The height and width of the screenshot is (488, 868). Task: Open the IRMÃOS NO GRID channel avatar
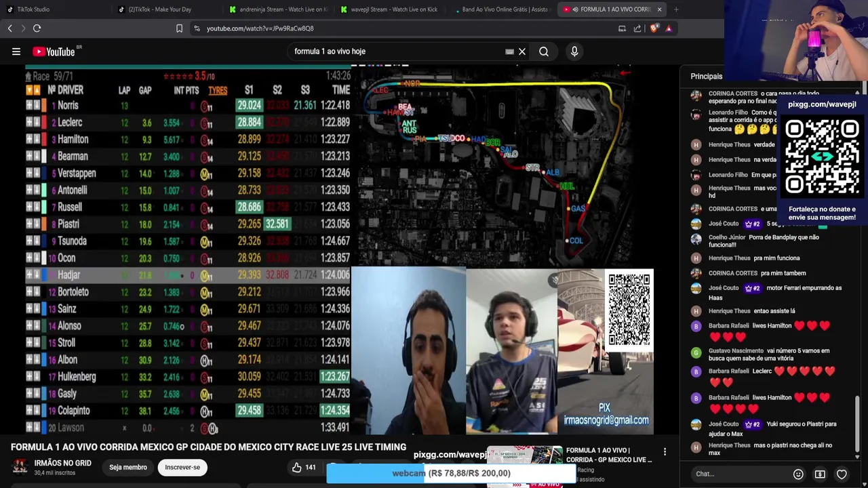(20, 466)
